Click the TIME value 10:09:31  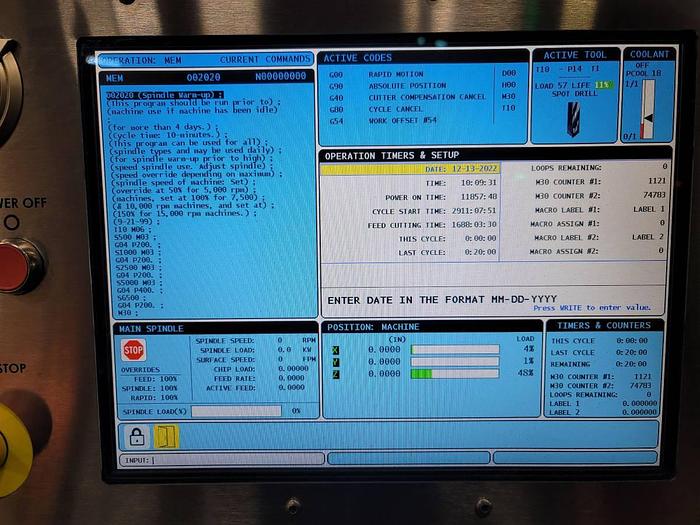(x=478, y=183)
